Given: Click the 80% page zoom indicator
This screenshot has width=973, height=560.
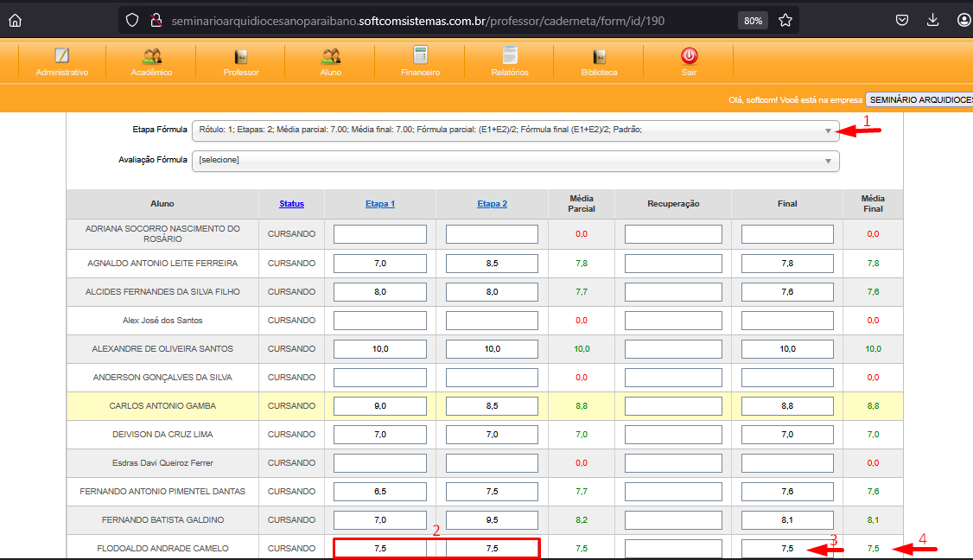Looking at the screenshot, I should click(x=753, y=20).
